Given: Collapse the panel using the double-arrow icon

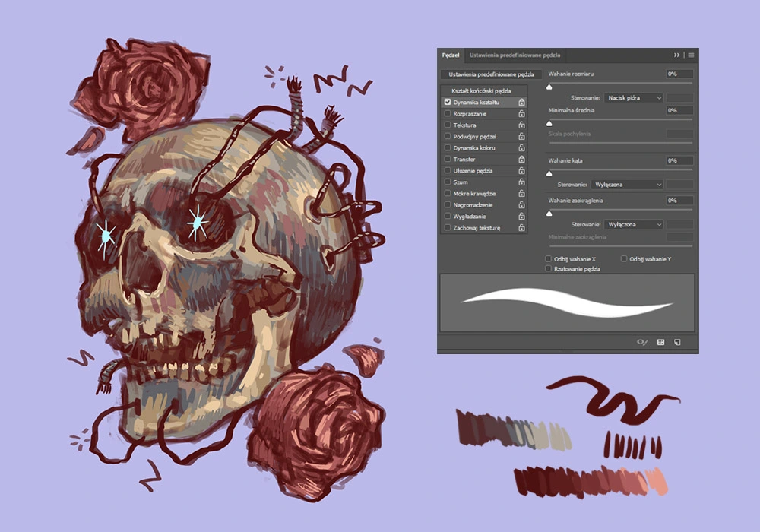Looking at the screenshot, I should tap(676, 55).
